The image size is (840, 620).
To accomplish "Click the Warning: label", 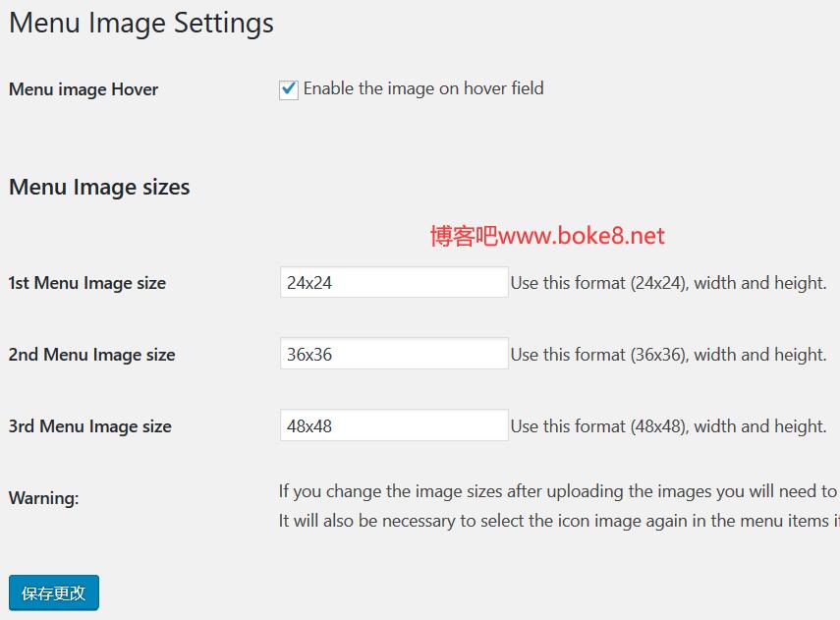I will coord(44,498).
